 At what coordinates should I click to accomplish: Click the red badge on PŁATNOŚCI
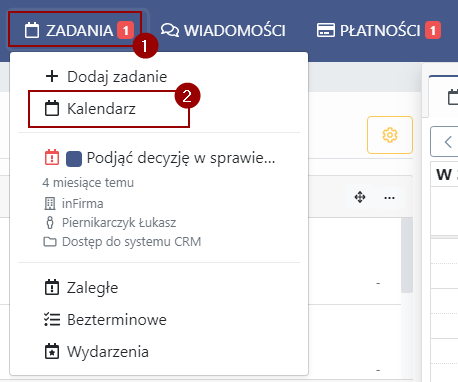433,30
